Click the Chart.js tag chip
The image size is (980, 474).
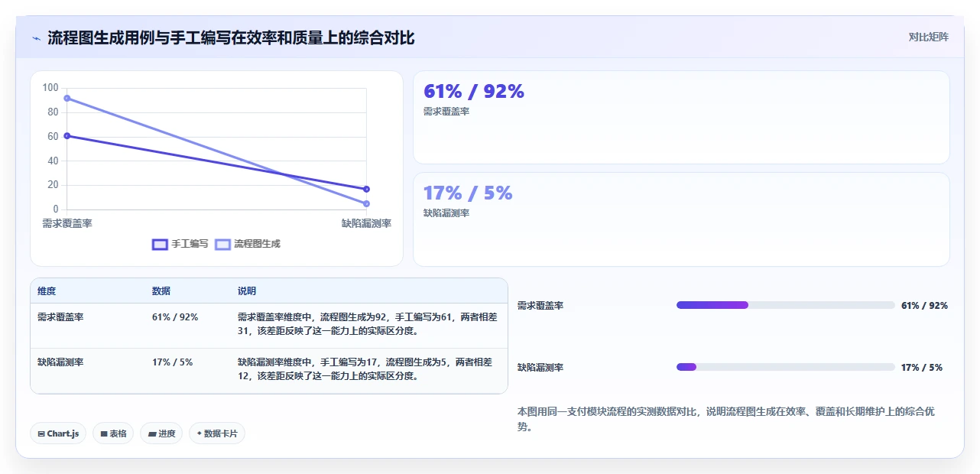(59, 433)
